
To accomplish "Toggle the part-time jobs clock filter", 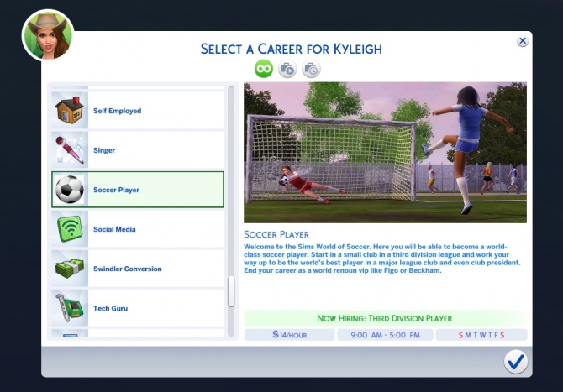I will pos(311,69).
